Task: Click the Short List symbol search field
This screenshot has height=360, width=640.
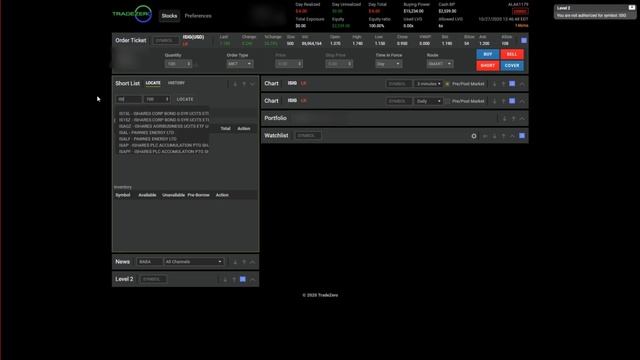Action: tap(129, 99)
